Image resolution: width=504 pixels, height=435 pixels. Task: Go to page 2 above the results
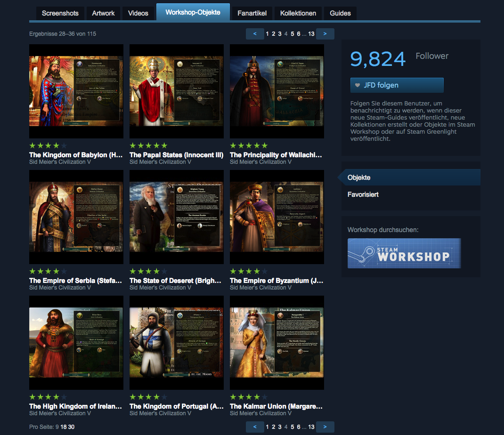[274, 34]
